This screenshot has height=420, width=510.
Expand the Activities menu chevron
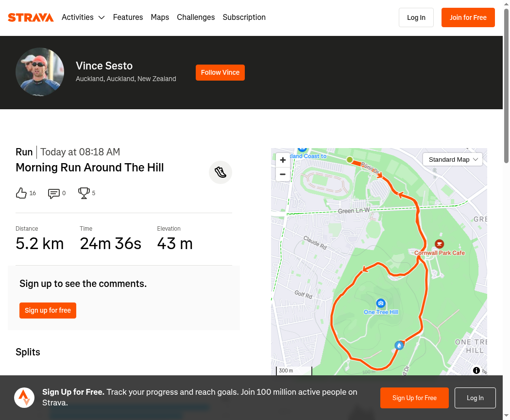click(x=102, y=17)
